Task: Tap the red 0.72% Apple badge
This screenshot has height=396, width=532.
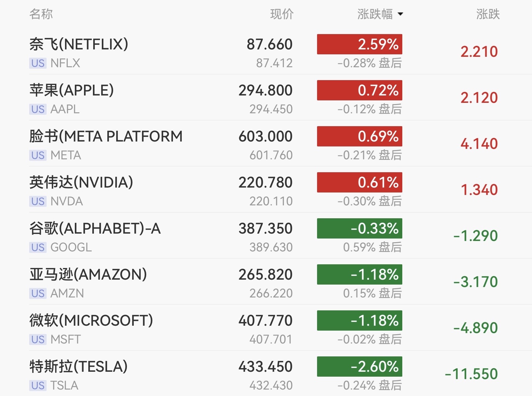Action: (360, 90)
